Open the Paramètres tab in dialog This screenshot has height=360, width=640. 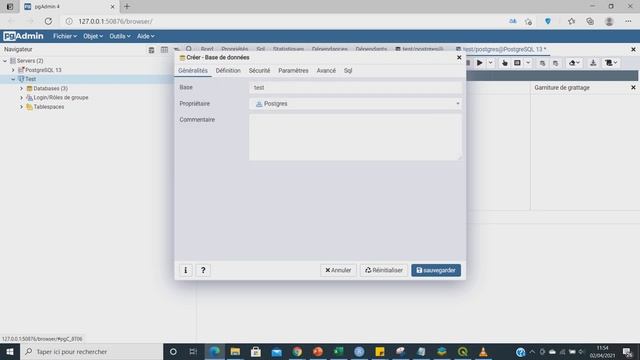pos(293,71)
